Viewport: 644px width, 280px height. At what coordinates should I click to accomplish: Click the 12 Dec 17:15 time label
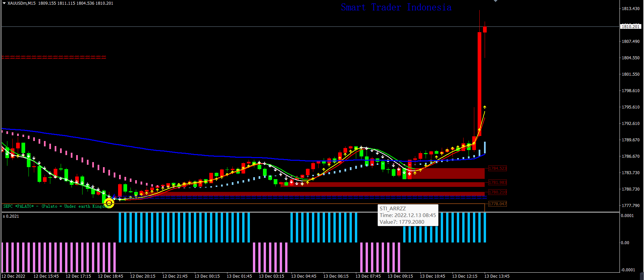[78, 276]
